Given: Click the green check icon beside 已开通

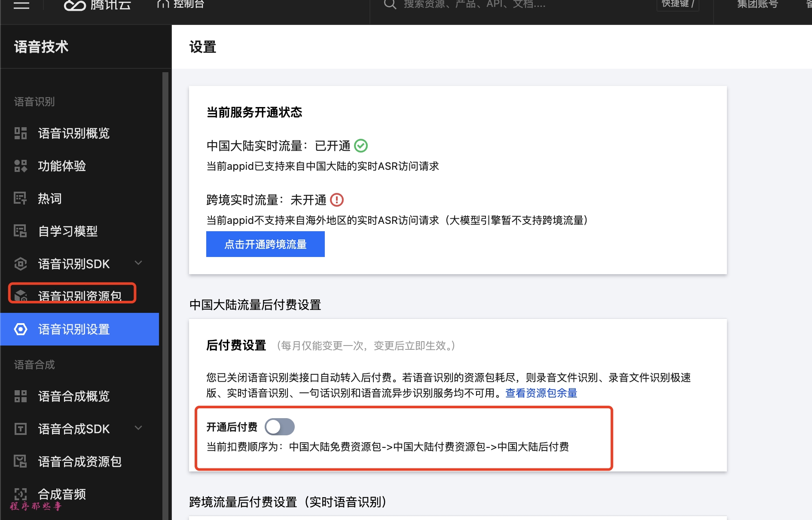Looking at the screenshot, I should coord(360,146).
